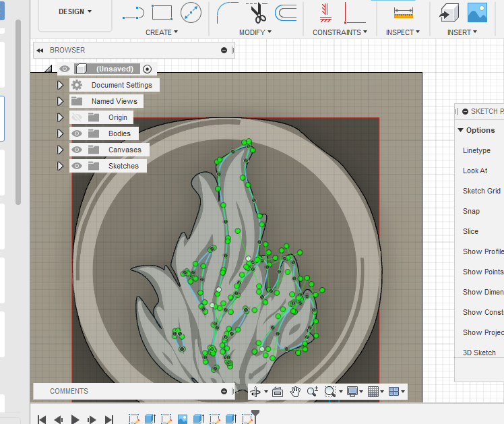Open the Orbit type dropdown arrow
Image resolution: width=504 pixels, height=424 pixels.
266,392
